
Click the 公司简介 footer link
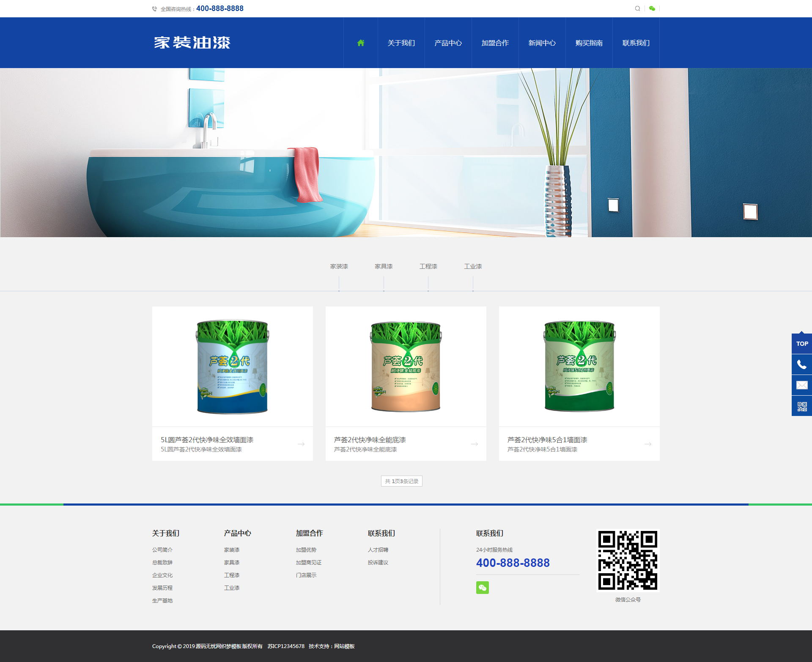click(x=162, y=550)
